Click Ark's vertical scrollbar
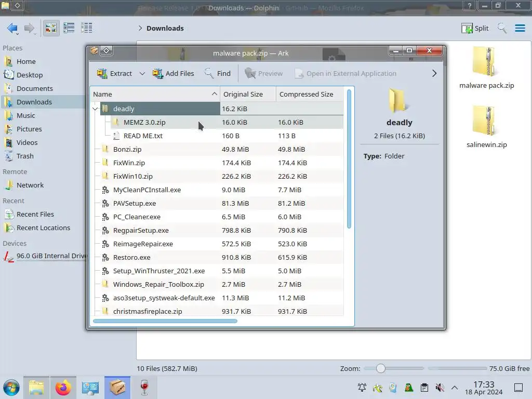Viewport: 532px width, 399px height. tap(349, 159)
